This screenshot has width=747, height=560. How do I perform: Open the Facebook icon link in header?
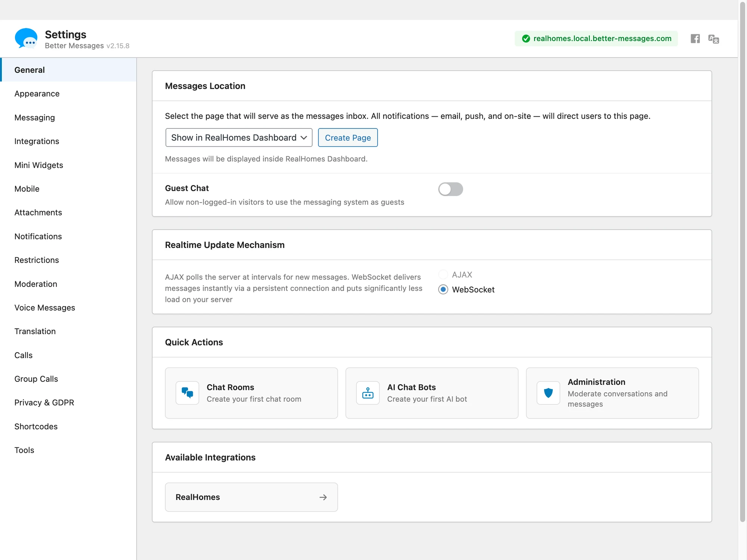tap(695, 38)
